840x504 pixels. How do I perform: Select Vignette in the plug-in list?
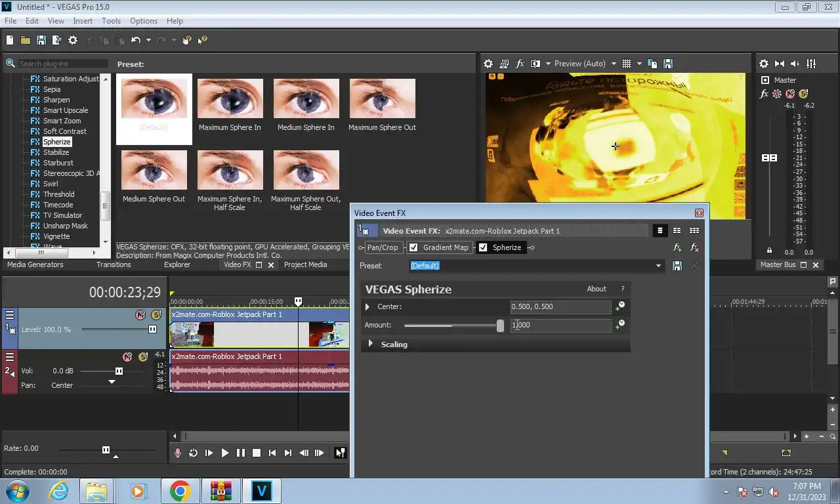(56, 236)
